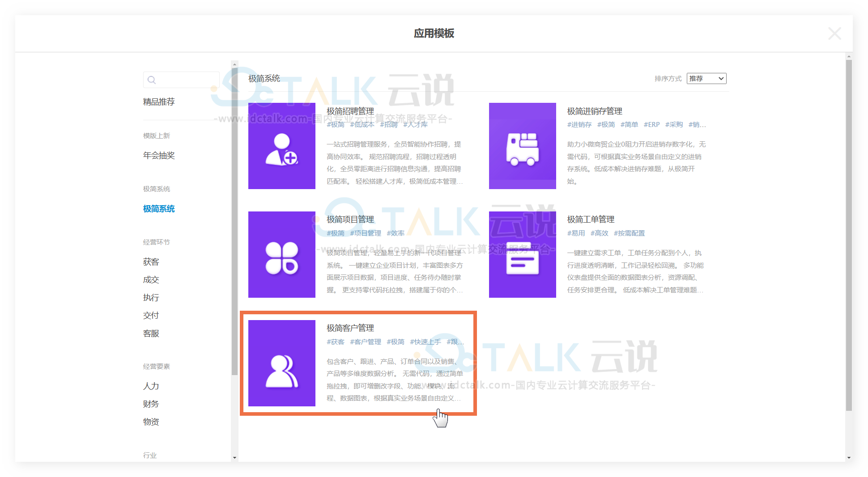The image size is (868, 477).
Task: Click the #获客 tag under 极简客户管理
Action: (x=336, y=342)
